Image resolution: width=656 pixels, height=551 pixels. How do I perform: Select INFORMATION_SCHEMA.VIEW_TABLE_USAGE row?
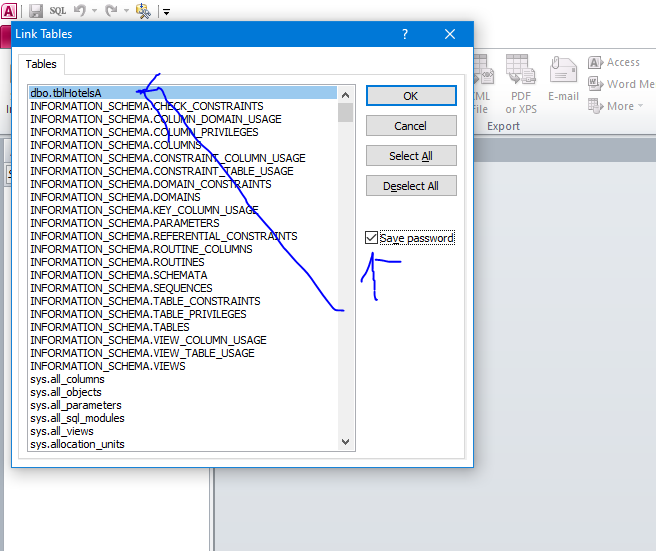click(x=183, y=353)
